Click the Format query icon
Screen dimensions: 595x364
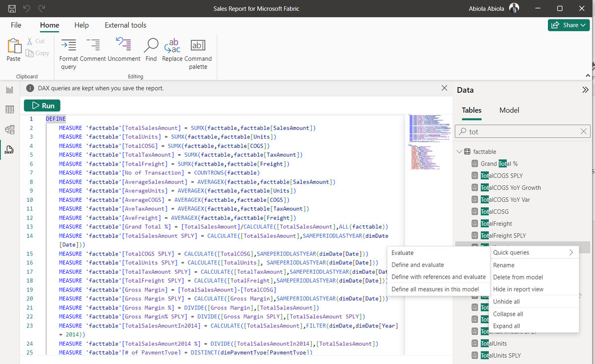[68, 46]
